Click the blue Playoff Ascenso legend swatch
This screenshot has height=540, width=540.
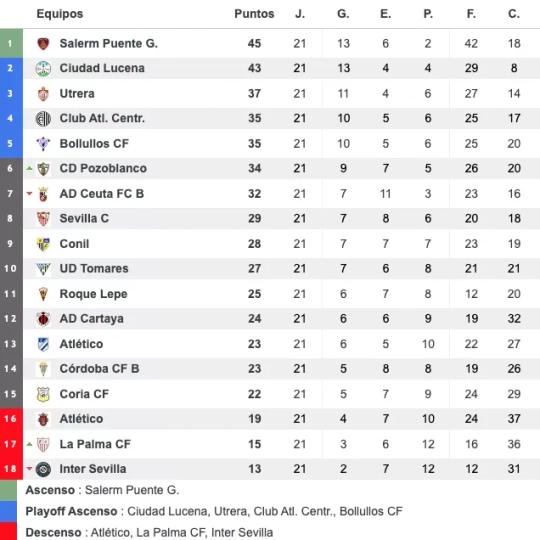8,511
